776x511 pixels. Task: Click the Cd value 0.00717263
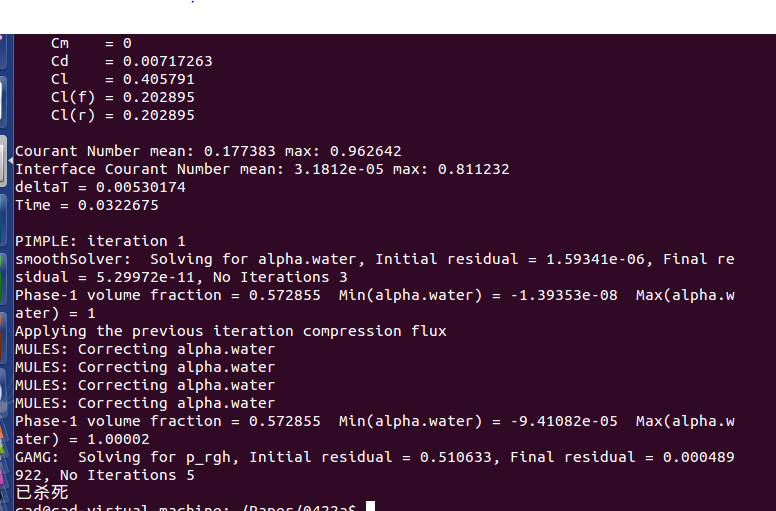[167, 61]
